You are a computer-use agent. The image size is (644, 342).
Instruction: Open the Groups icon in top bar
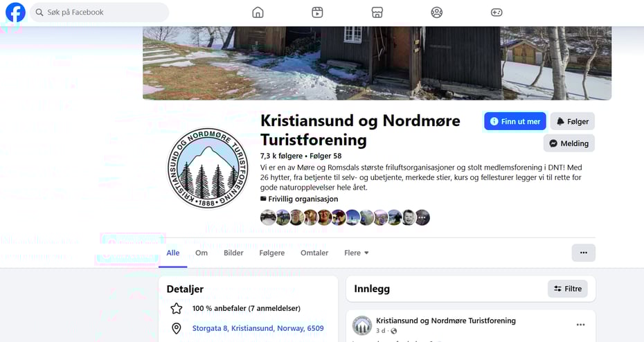pyautogui.click(x=436, y=12)
